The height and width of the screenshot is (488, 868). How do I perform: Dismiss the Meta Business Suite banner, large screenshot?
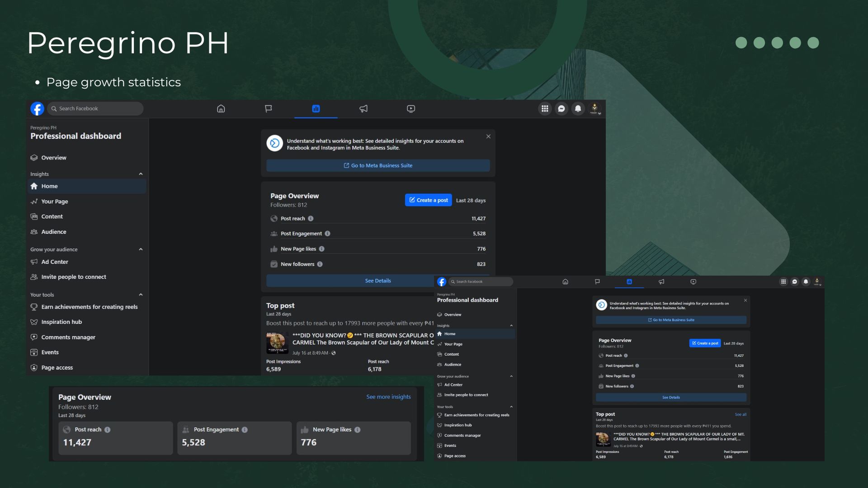coord(488,136)
